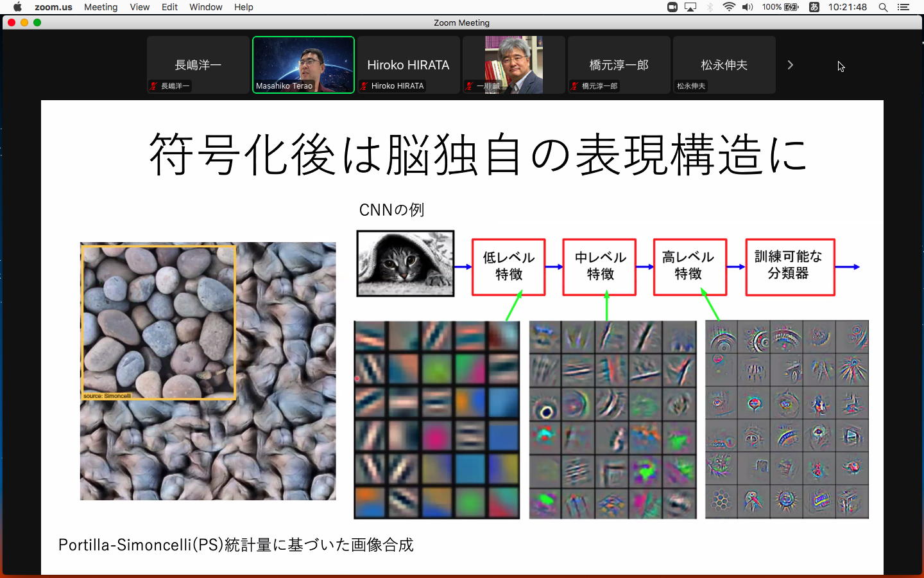Open the Apple menu
Viewport: 924px width, 578px height.
[x=17, y=7]
